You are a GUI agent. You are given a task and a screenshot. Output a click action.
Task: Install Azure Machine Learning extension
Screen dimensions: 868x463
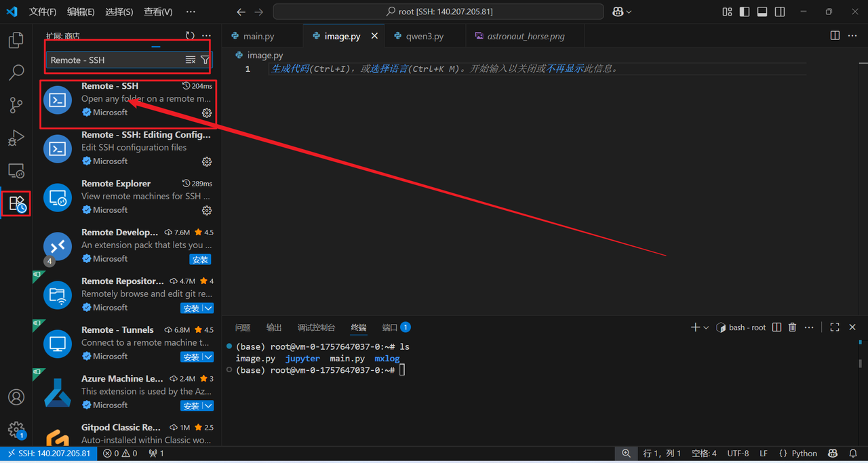coord(191,406)
